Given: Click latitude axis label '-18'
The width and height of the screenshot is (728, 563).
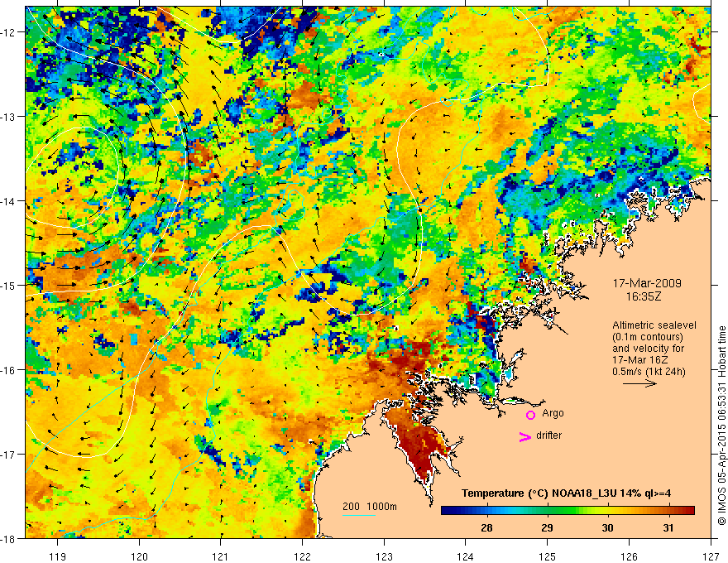Looking at the screenshot, I should coord(8,539).
